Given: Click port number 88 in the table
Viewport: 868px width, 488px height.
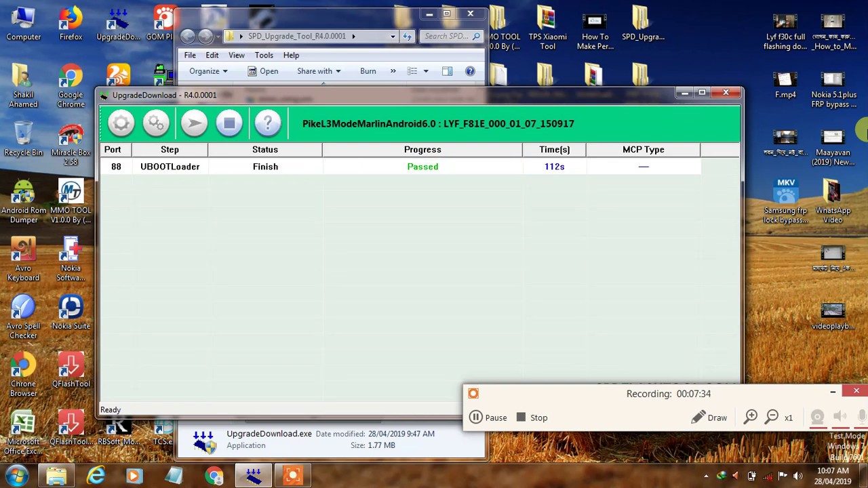Looking at the screenshot, I should point(116,167).
